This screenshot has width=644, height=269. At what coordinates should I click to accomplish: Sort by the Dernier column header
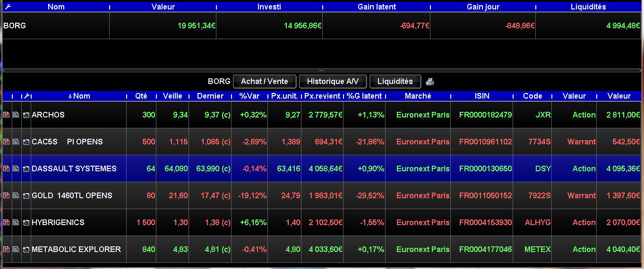click(x=210, y=96)
